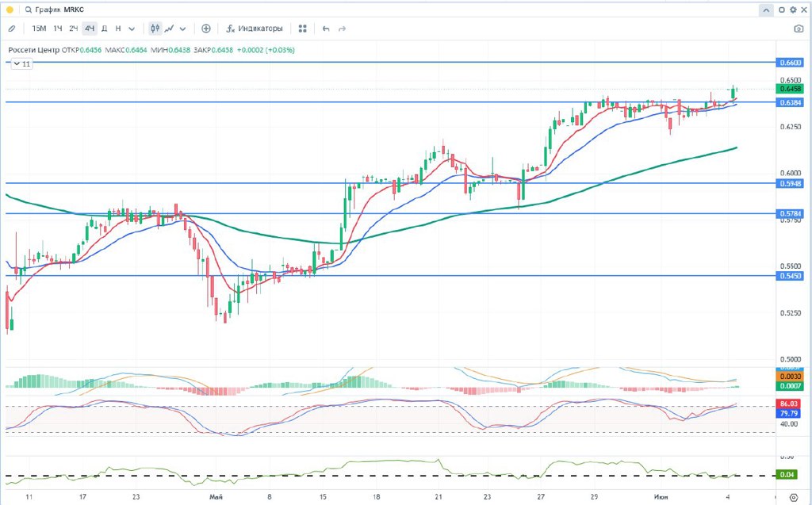This screenshot has width=812, height=505.
Task: Click the 0.5450 level label
Action: point(791,276)
